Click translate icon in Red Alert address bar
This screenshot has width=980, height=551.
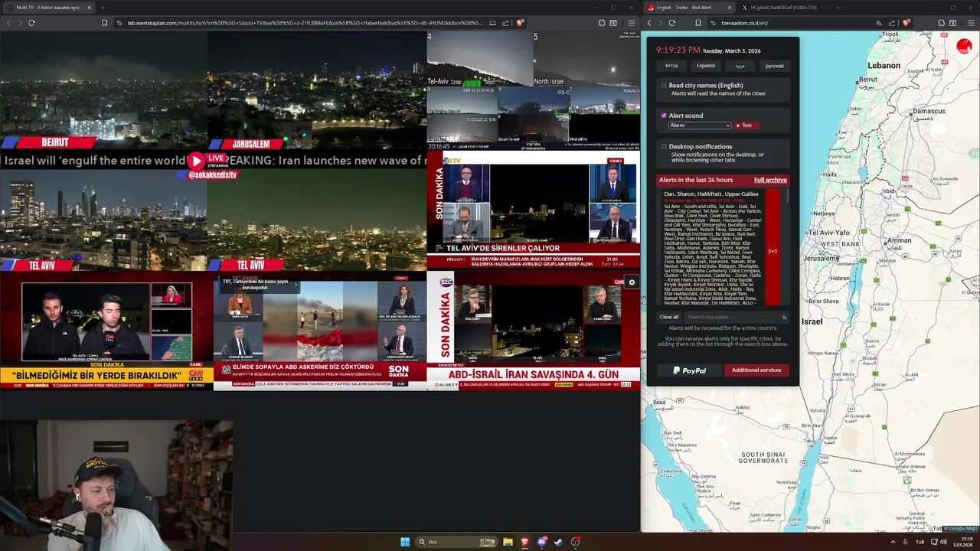[880, 23]
